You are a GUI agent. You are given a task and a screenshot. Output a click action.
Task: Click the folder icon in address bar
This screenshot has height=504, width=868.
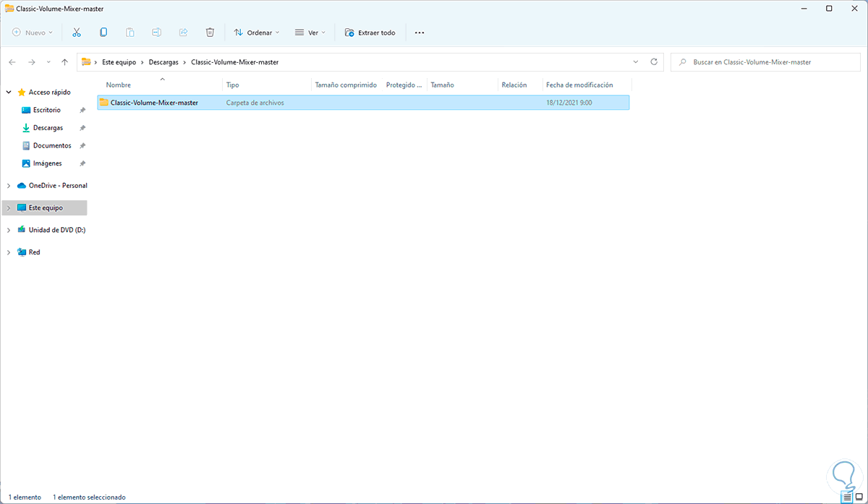tap(86, 62)
